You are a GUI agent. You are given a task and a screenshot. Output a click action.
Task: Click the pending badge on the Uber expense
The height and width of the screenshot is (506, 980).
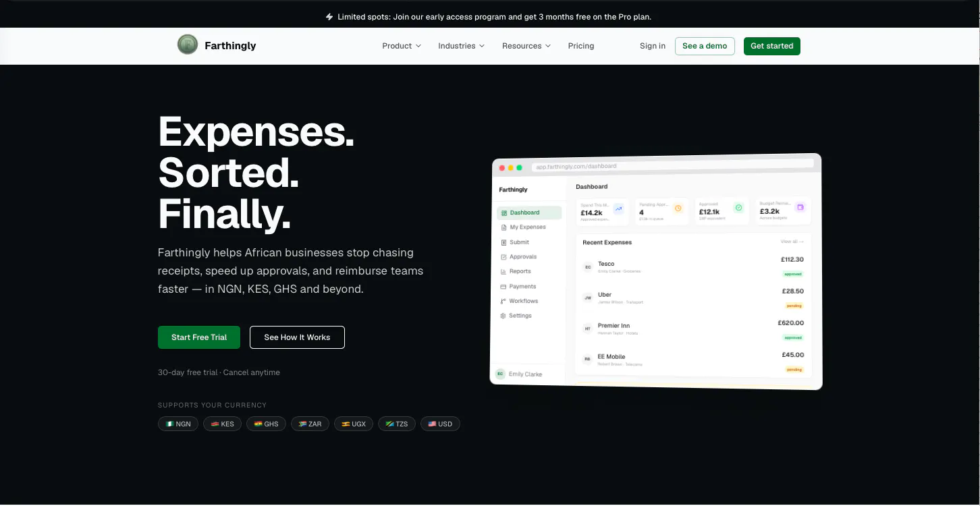[x=794, y=306]
